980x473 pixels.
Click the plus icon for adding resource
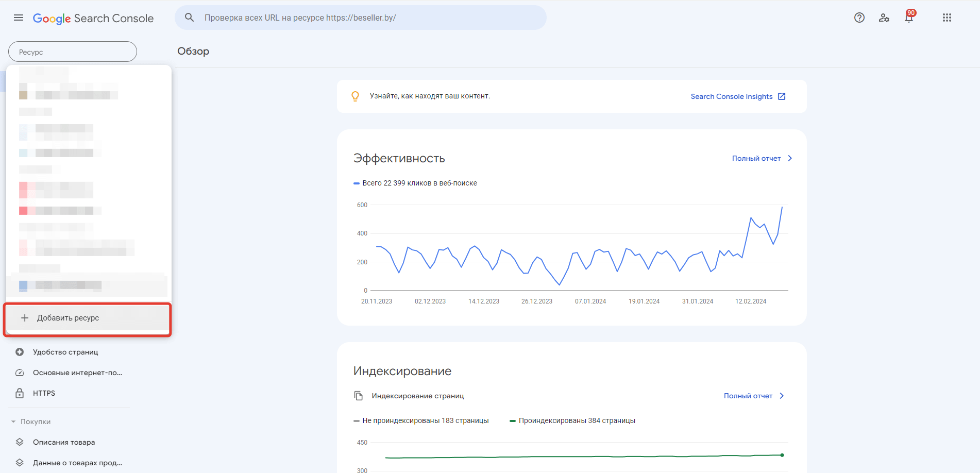[25, 318]
